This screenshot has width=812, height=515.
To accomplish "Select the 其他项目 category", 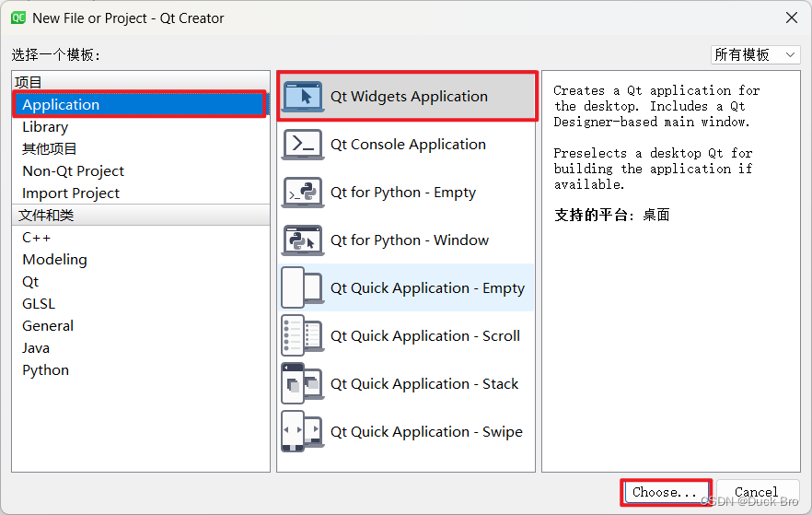I will point(140,149).
